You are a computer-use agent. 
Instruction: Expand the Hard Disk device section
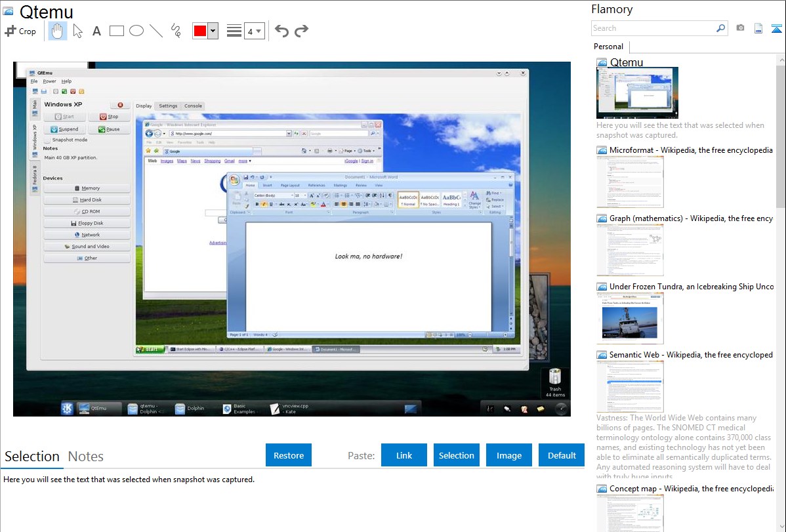click(x=87, y=199)
